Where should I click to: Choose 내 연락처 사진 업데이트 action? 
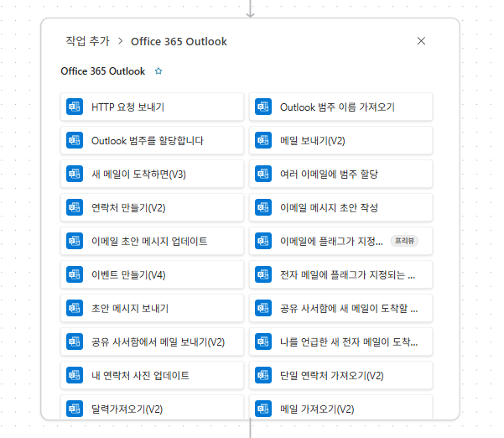(152, 375)
